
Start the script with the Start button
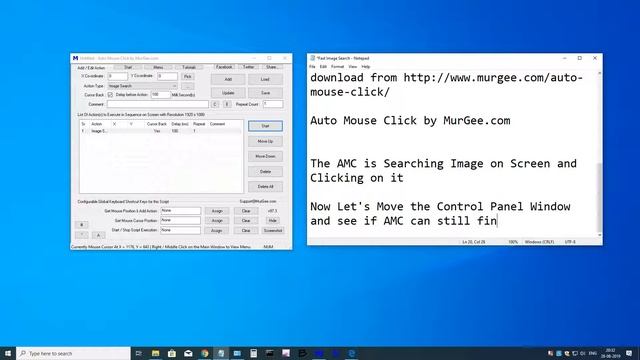(x=265, y=126)
